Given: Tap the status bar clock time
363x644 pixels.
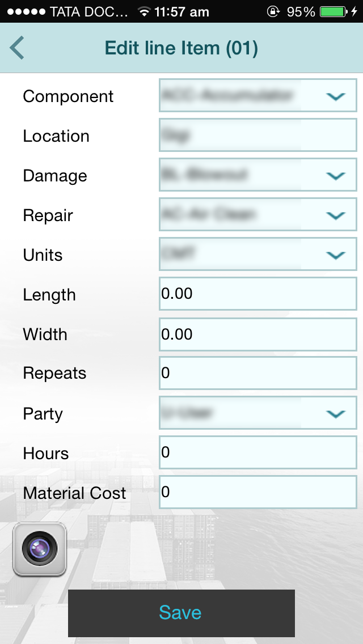Looking at the screenshot, I should (181, 11).
